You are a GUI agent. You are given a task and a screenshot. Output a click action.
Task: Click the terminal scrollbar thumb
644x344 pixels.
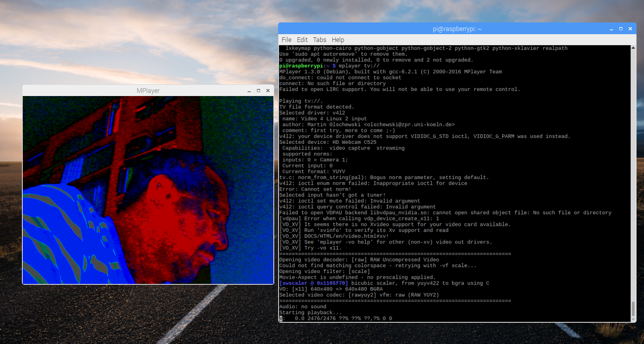click(633, 309)
